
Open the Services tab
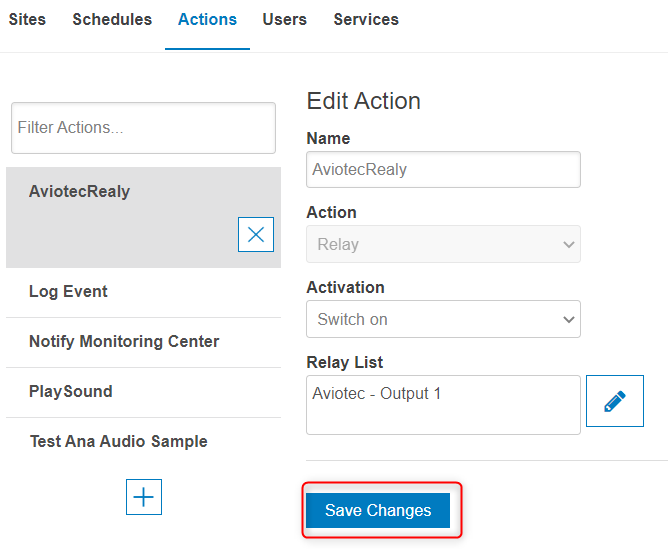[x=366, y=20]
